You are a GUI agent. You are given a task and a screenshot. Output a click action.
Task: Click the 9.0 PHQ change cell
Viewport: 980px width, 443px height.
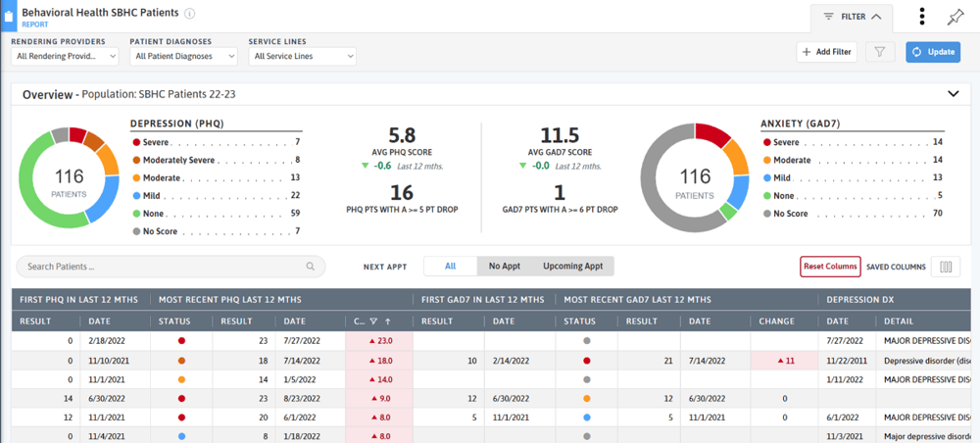tap(379, 398)
